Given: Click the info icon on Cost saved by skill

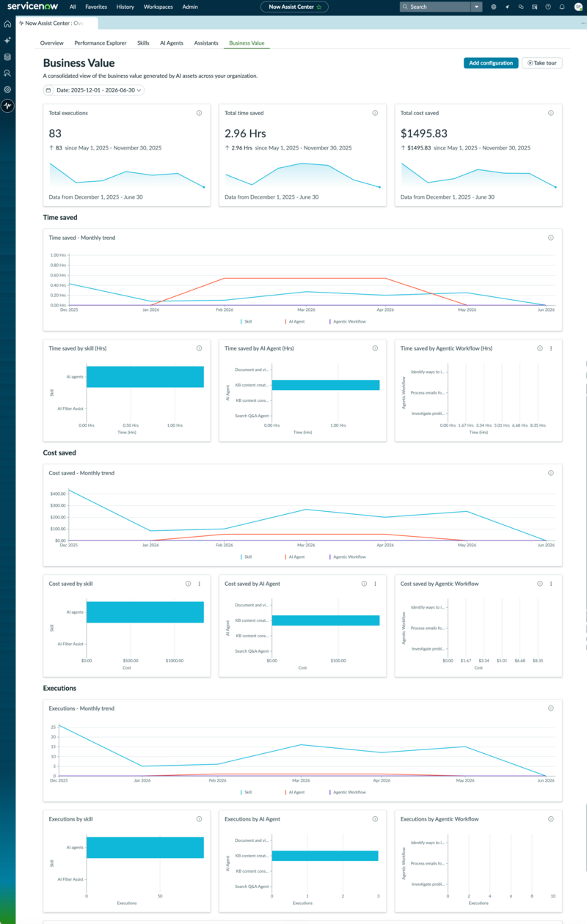Looking at the screenshot, I should (x=188, y=584).
